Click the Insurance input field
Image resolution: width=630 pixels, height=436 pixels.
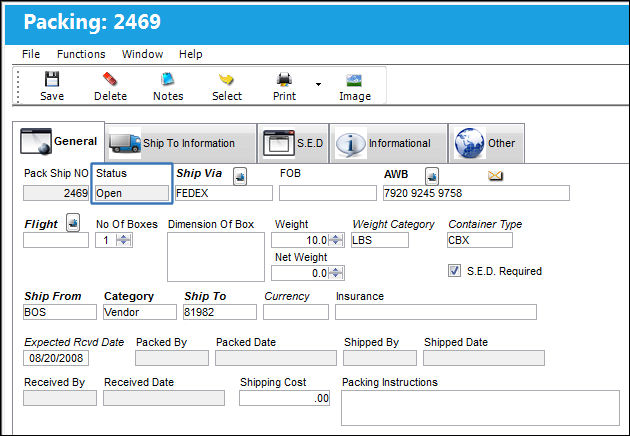coord(436,312)
